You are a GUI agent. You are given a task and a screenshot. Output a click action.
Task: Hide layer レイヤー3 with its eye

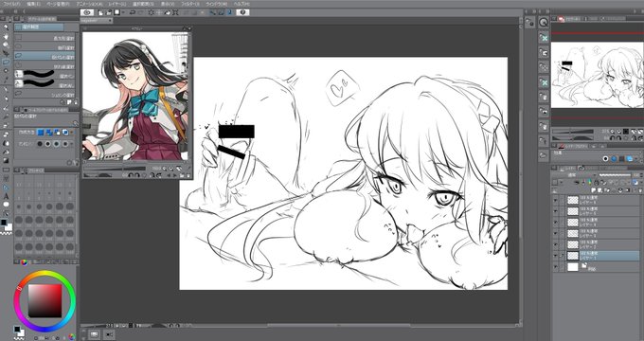click(556, 233)
